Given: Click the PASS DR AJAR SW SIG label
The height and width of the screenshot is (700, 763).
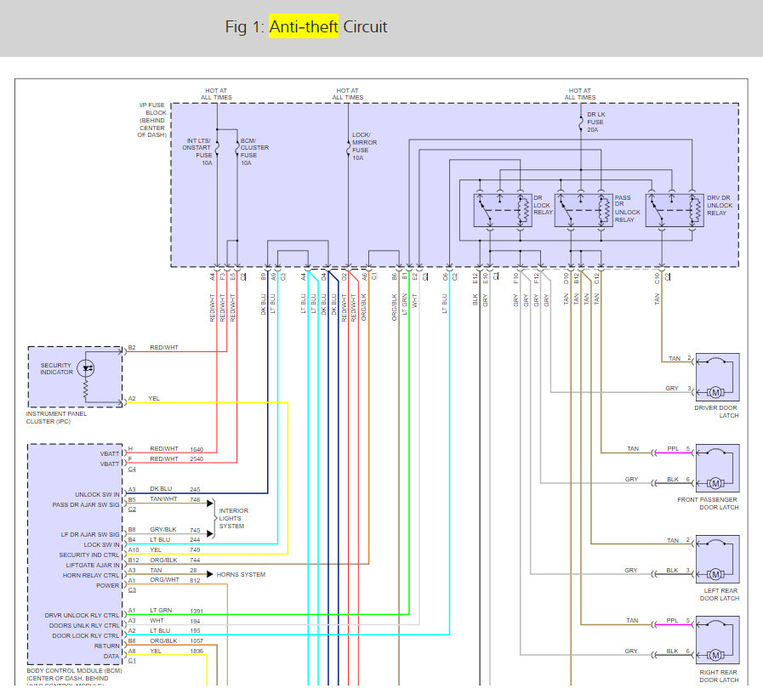Looking at the screenshot, I should pyautogui.click(x=86, y=505).
